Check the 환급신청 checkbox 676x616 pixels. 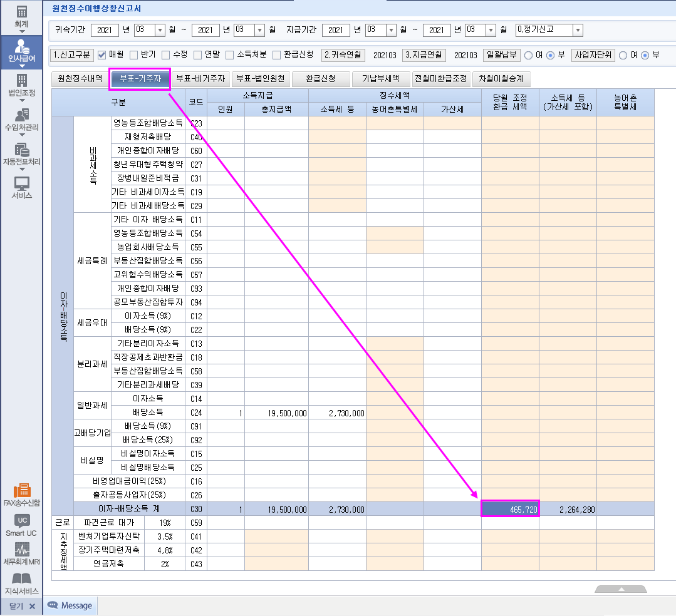pyautogui.click(x=276, y=55)
